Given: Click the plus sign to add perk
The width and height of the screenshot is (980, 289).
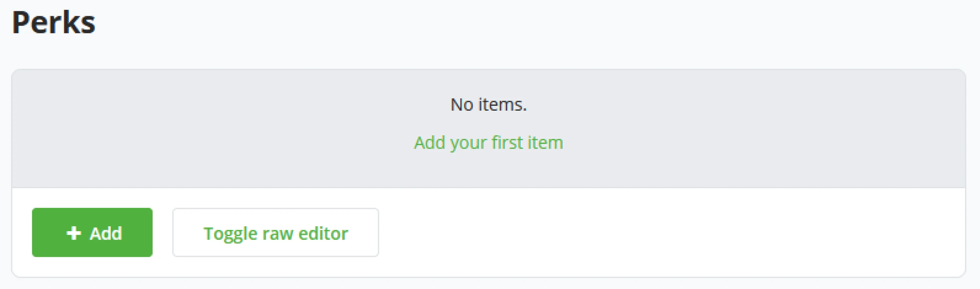Looking at the screenshot, I should pos(73,233).
